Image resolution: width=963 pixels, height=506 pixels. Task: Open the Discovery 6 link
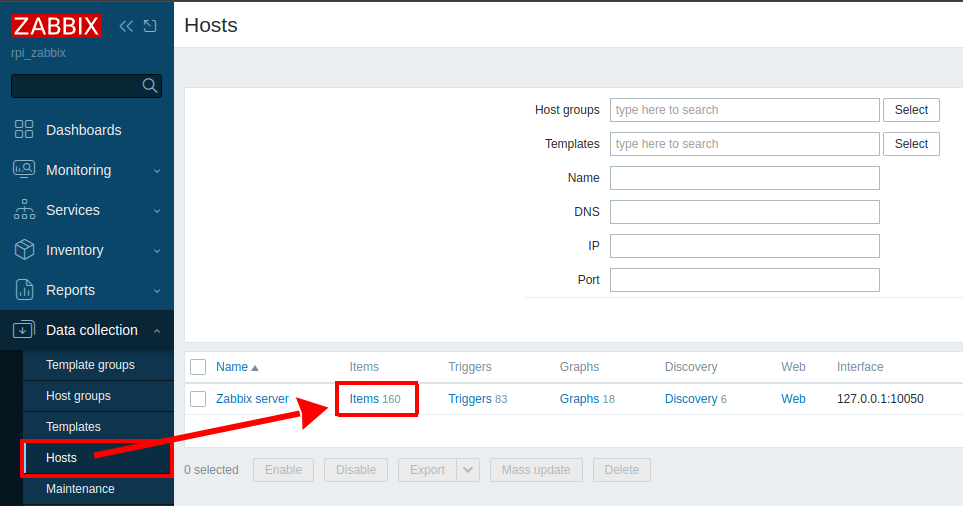point(691,399)
